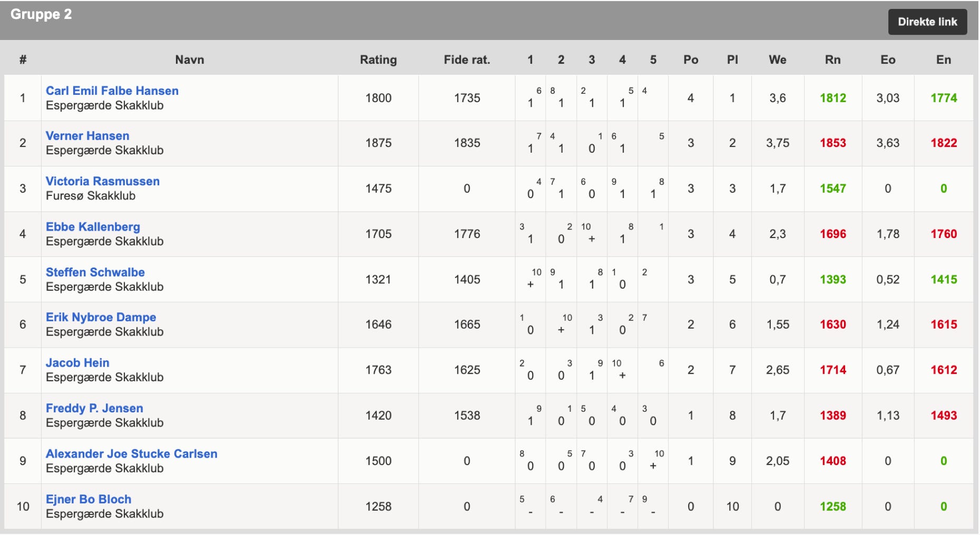980x535 pixels.
Task: Open Ebbe Kallenberg's player link
Action: 93,227
